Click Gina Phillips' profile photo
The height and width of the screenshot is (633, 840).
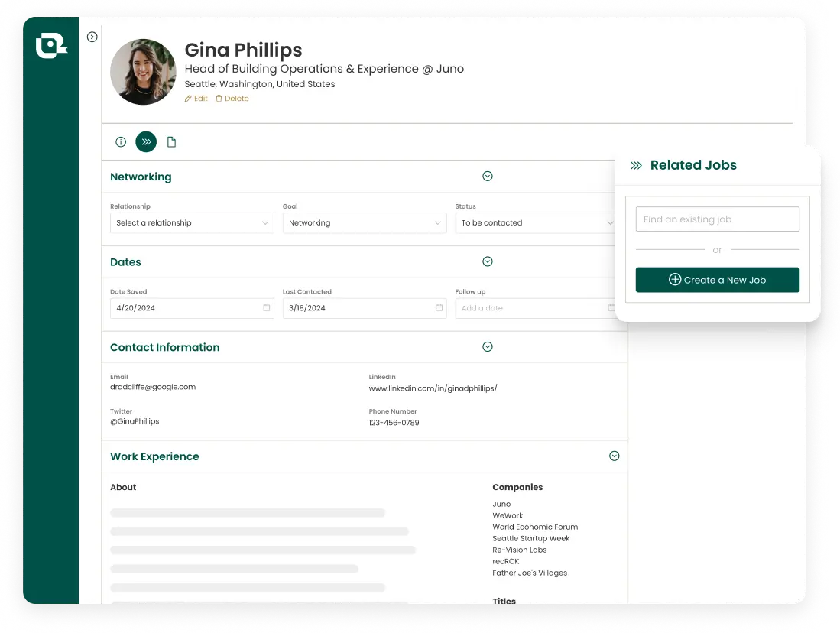tap(143, 72)
